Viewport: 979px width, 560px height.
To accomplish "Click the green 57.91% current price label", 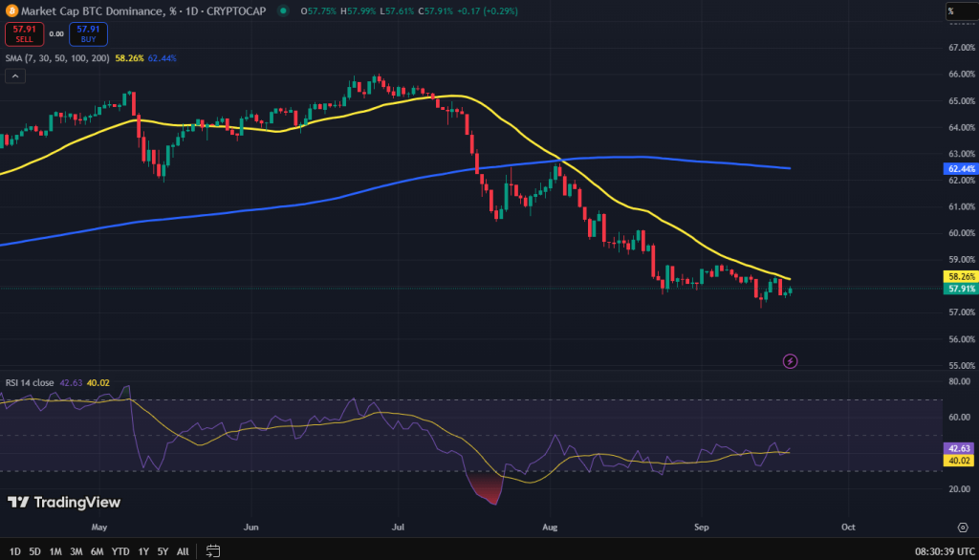I will click(x=960, y=289).
